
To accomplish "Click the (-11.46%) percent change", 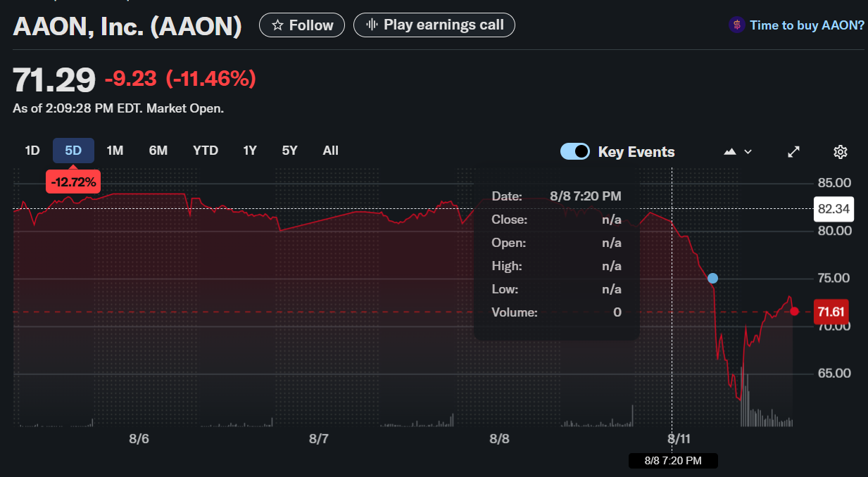I will [210, 79].
